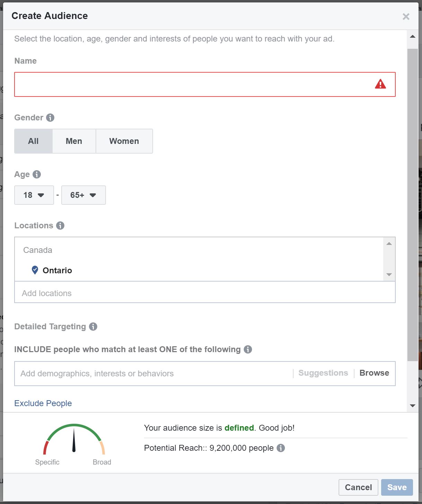Open the minimum age 18 dropdown
Image resolution: width=422 pixels, height=504 pixels.
(34, 195)
